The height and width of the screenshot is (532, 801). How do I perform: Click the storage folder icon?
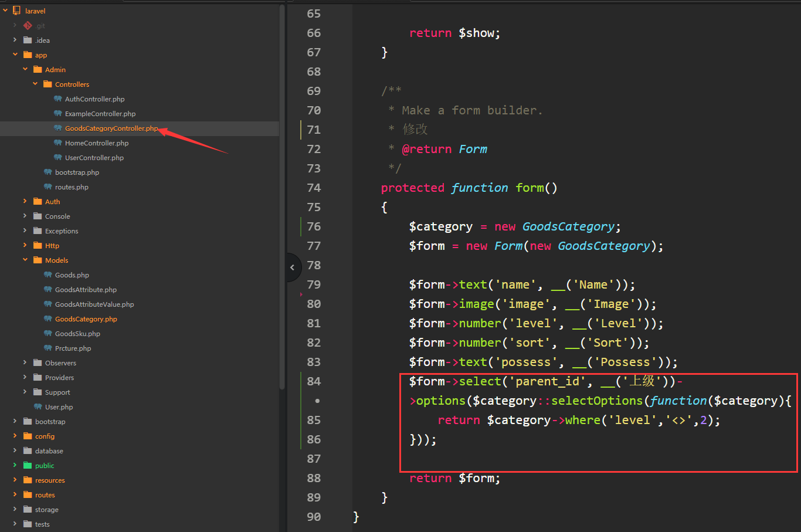pyautogui.click(x=28, y=509)
